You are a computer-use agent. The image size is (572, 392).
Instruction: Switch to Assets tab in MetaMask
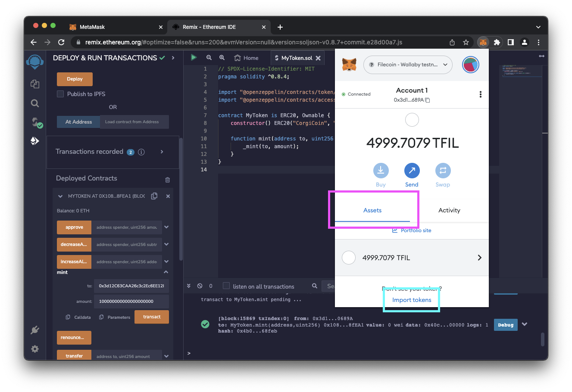coord(372,210)
